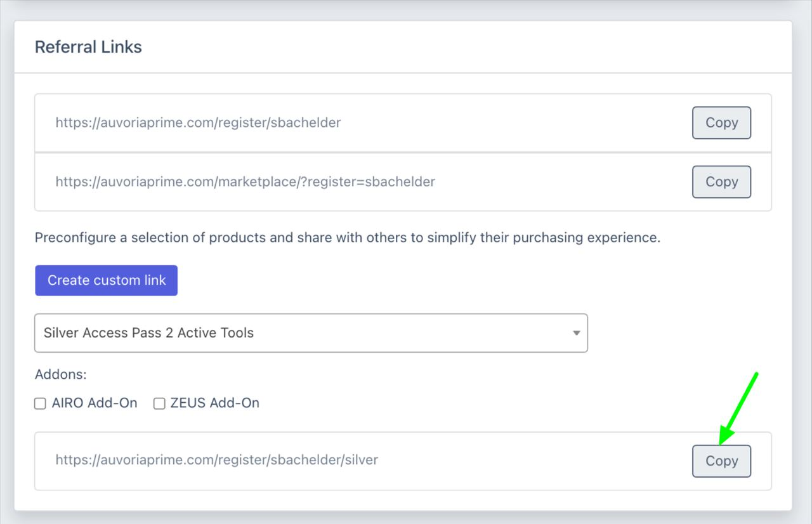Click the green arrow annotation
This screenshot has width=812, height=524.
coord(738,408)
